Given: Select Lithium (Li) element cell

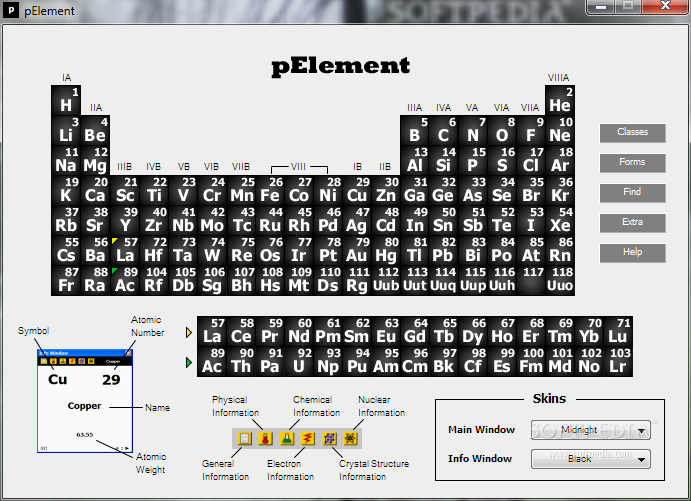Looking at the screenshot, I should 66,130.
